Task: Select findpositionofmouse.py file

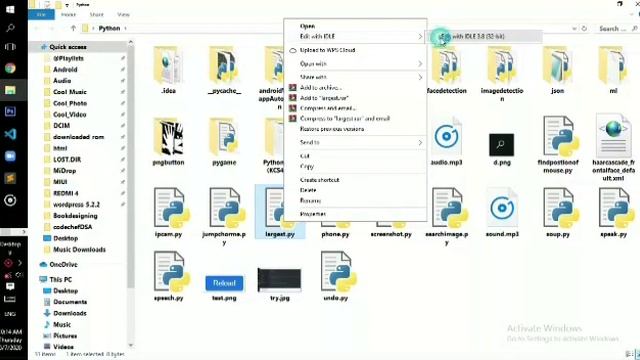Action: (x=558, y=144)
